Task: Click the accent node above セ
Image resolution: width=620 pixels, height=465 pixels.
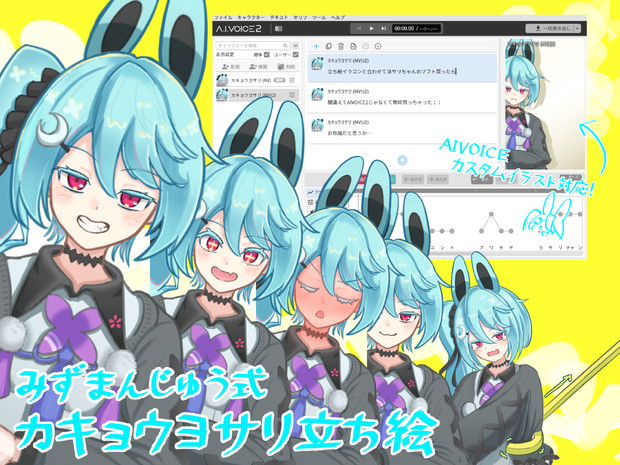Action: click(x=501, y=231)
